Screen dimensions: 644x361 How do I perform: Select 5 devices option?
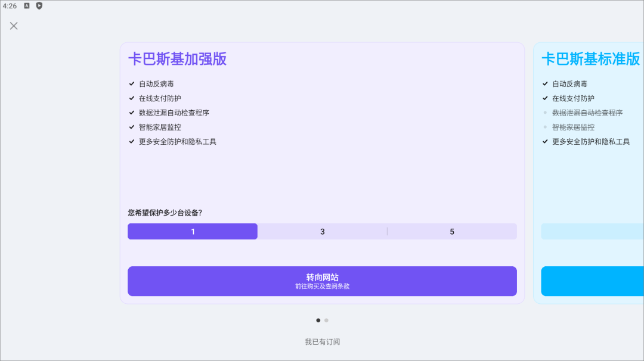[452, 231]
